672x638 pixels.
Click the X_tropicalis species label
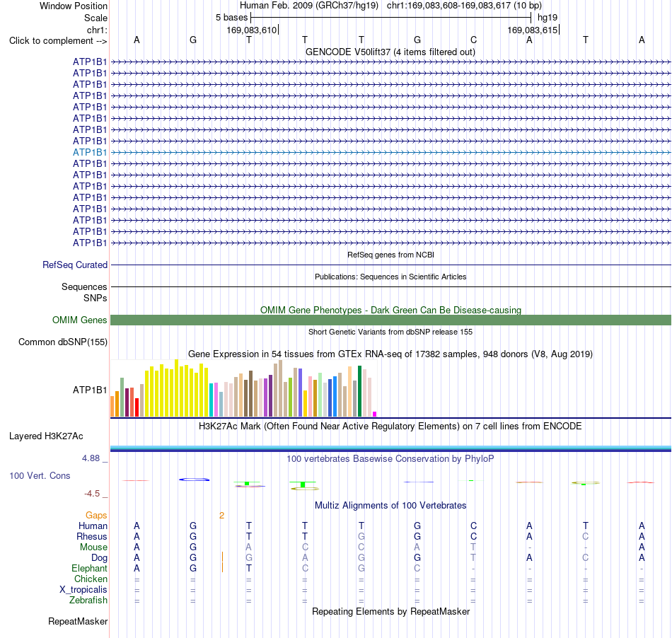(83, 590)
